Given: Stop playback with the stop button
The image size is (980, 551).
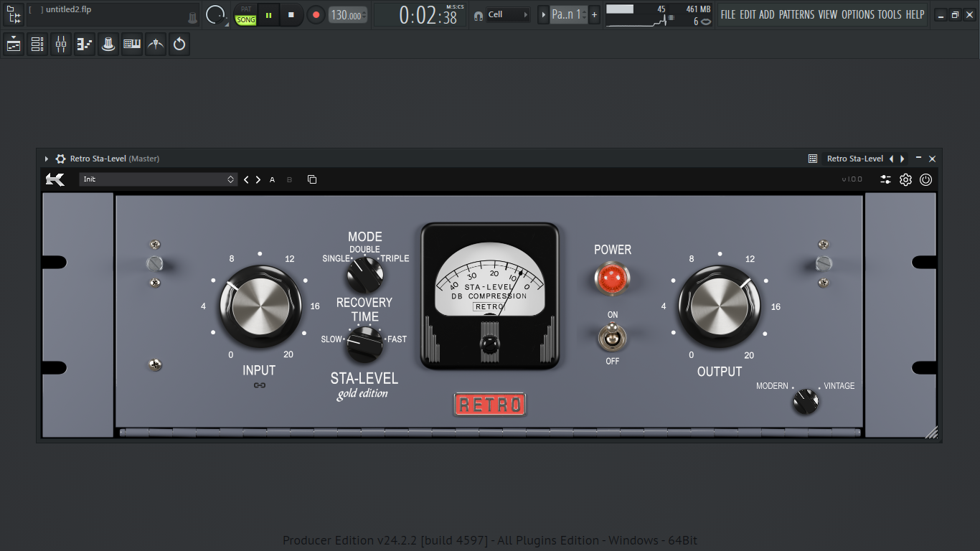Looking at the screenshot, I should tap(291, 14).
